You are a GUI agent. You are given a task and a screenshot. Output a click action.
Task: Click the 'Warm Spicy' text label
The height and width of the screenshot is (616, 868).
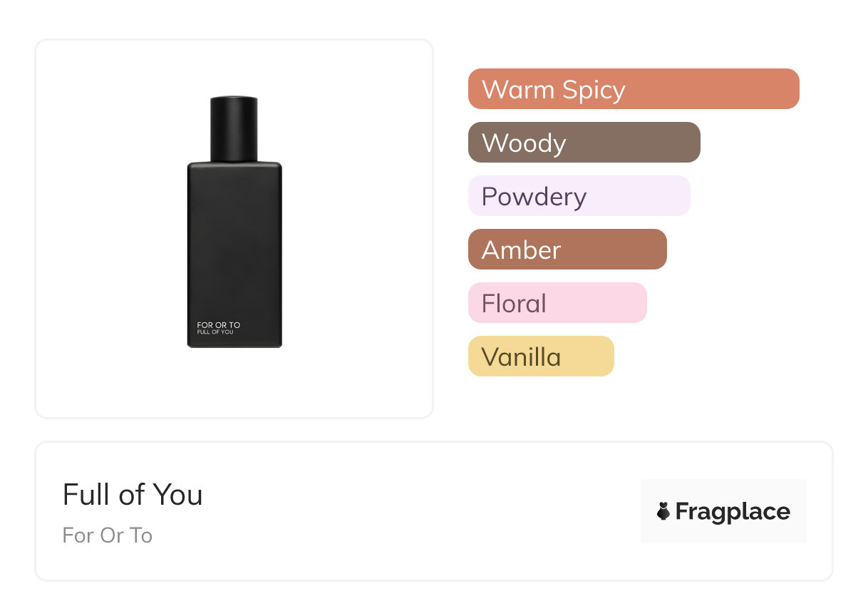coord(554,90)
